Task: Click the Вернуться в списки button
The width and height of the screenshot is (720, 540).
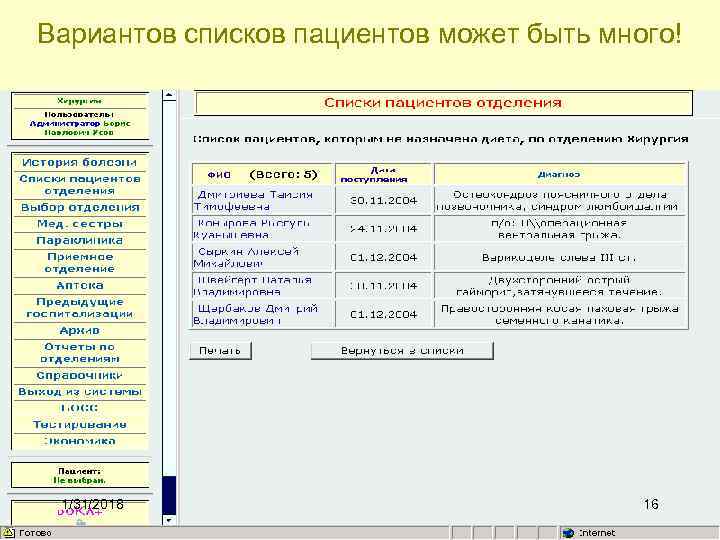Action: (x=402, y=351)
